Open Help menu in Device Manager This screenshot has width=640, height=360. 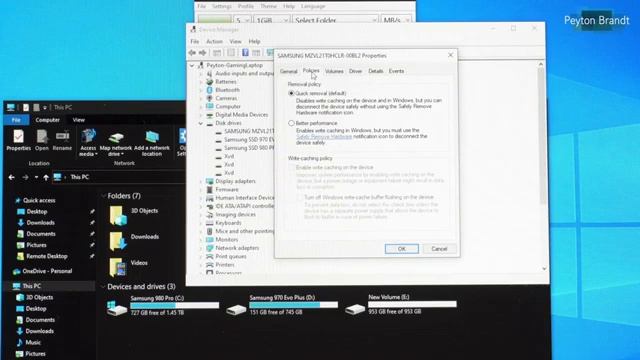pyautogui.click(x=254, y=42)
